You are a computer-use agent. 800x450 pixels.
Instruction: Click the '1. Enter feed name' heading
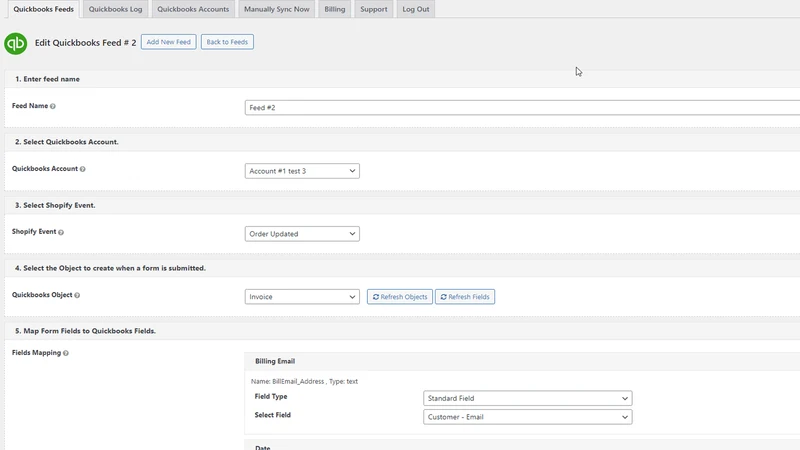pyautogui.click(x=47, y=79)
